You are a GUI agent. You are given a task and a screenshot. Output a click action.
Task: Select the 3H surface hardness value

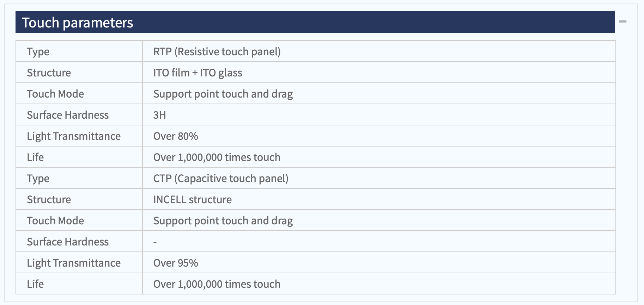[159, 115]
